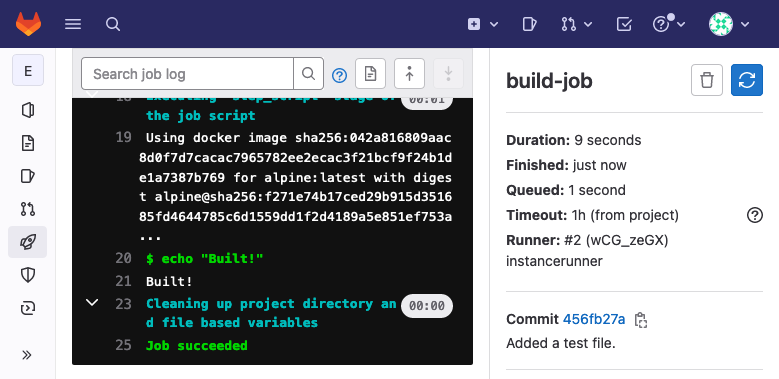Click the GitLab fox logo
The height and width of the screenshot is (379, 779).
tap(28, 24)
